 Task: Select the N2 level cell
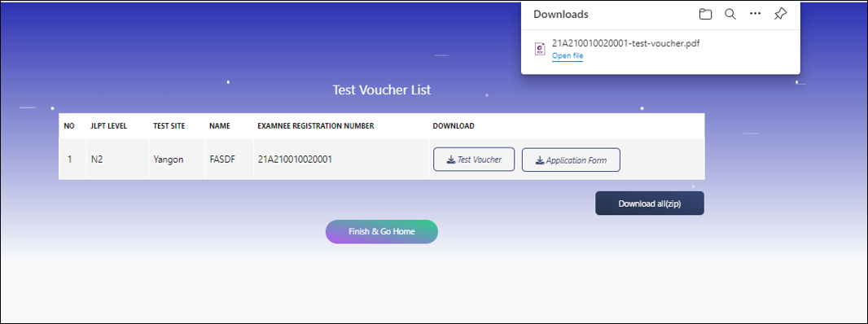[x=117, y=160]
